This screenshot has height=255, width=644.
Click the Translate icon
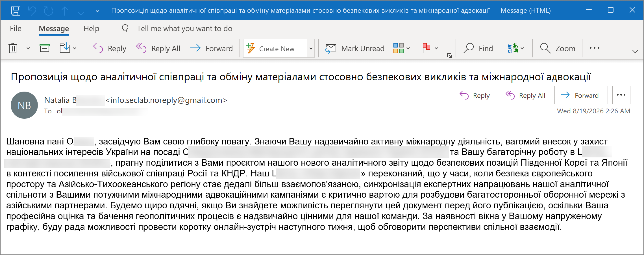click(513, 48)
